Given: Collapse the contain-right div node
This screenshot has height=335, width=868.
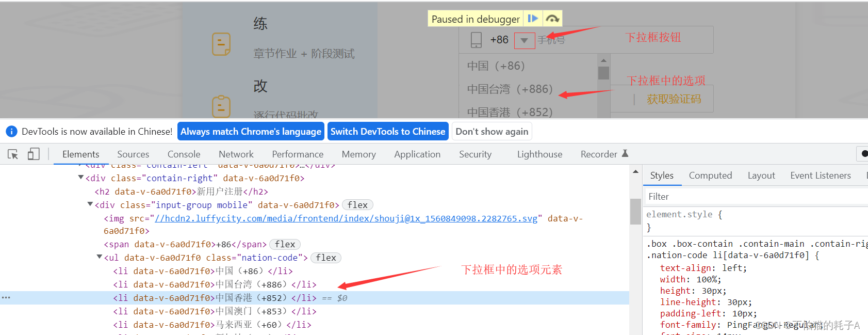Looking at the screenshot, I should [x=81, y=178].
